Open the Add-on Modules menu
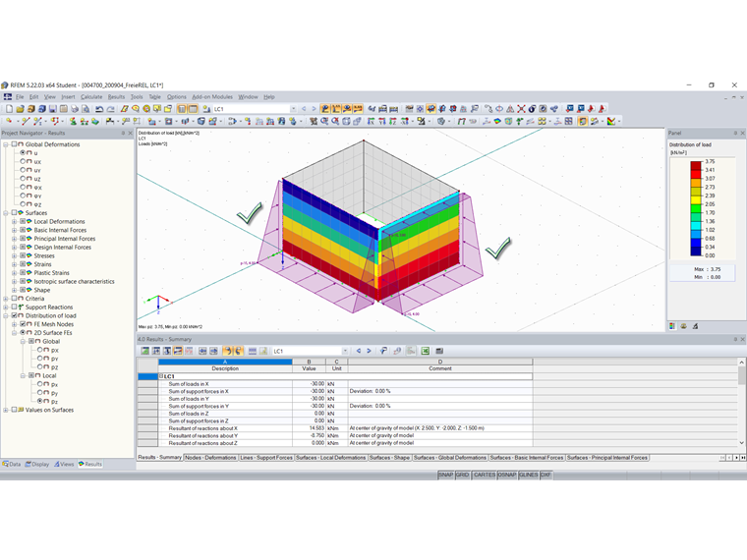This screenshot has width=747, height=560. click(212, 97)
